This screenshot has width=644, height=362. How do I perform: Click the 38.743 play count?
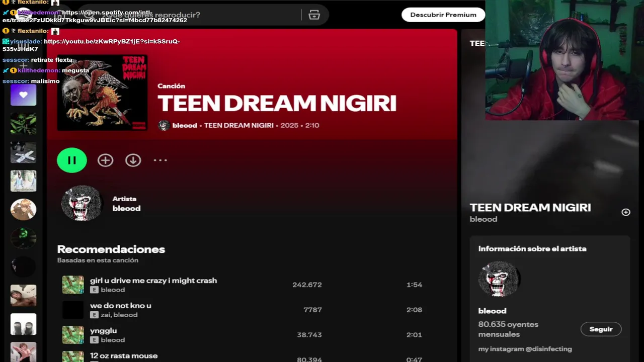click(x=309, y=335)
